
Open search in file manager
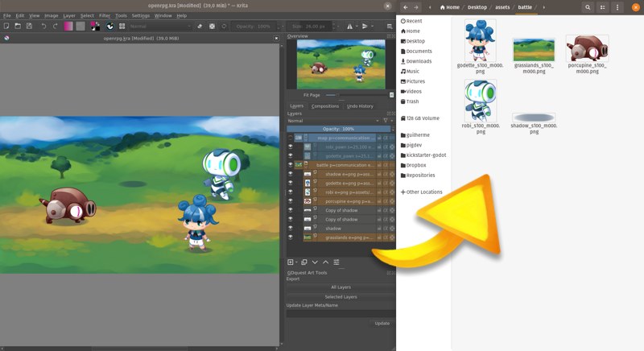(588, 7)
